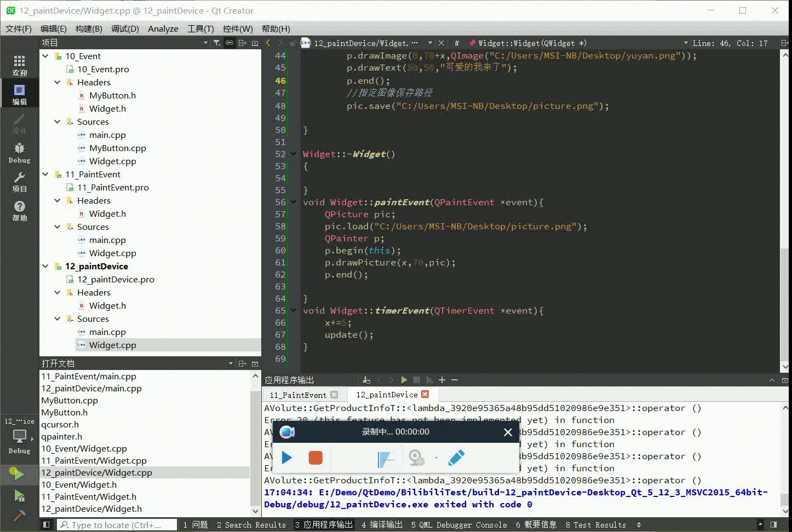792x532 pixels.
Task: Open the 构建(B) menu
Action: click(89, 28)
